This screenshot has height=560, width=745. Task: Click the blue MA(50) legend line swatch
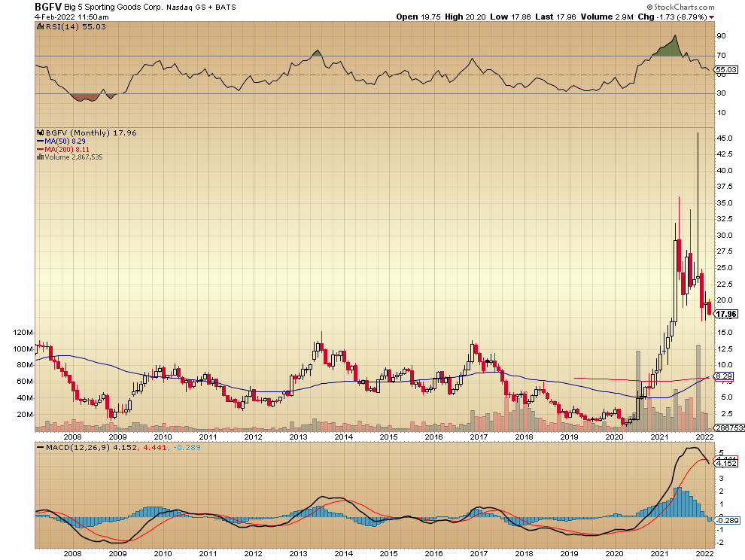click(41, 142)
